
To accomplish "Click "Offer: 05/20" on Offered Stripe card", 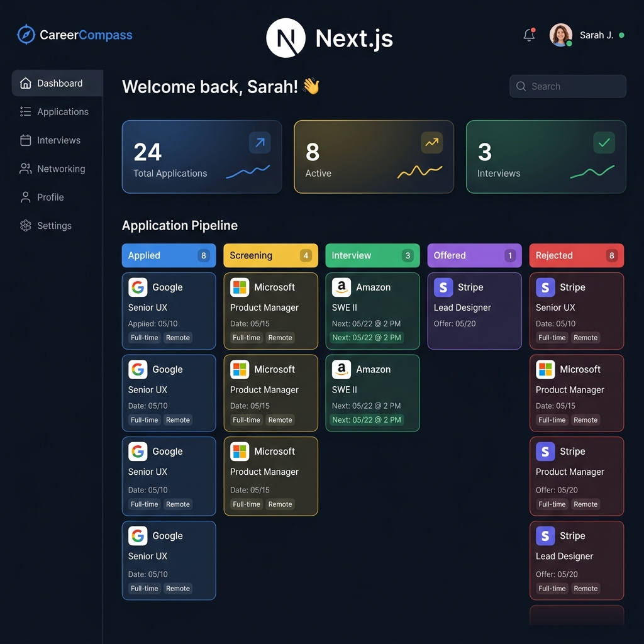I will pyautogui.click(x=455, y=324).
